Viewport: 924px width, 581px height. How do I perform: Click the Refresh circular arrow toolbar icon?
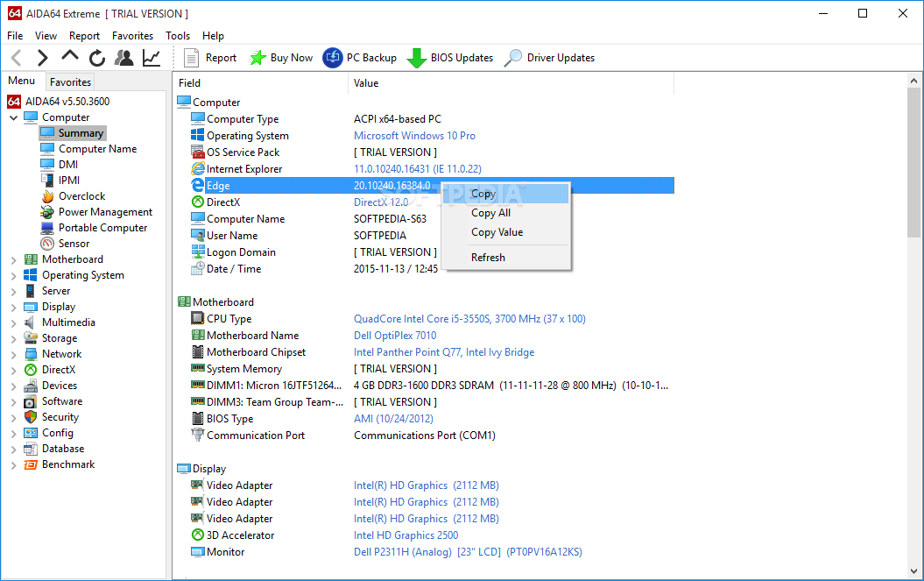point(97,58)
